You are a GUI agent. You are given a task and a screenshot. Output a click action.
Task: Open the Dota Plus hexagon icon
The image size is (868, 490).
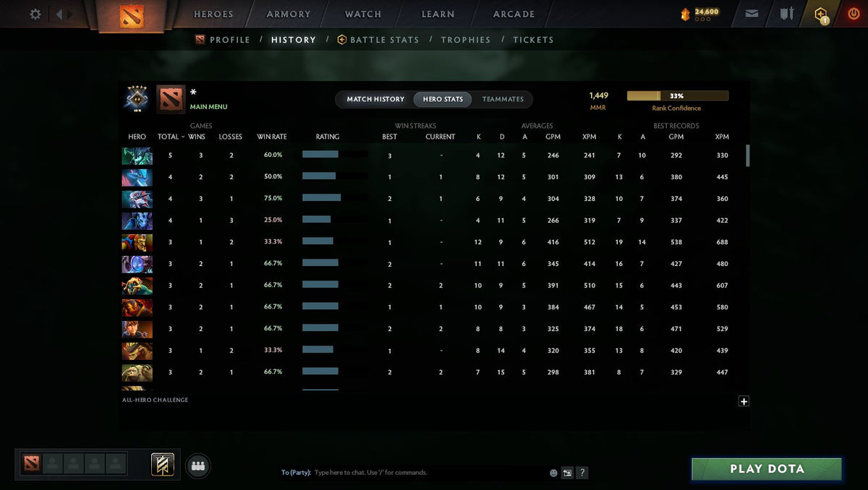pos(821,14)
